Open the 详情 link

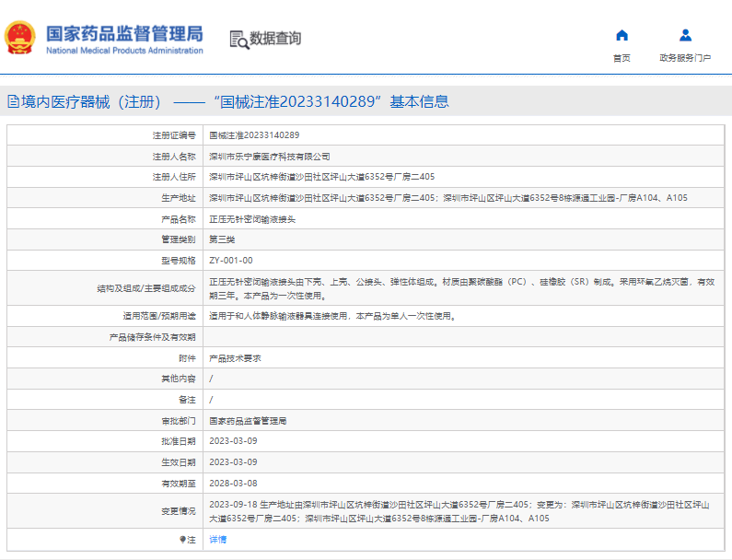pyautogui.click(x=217, y=540)
